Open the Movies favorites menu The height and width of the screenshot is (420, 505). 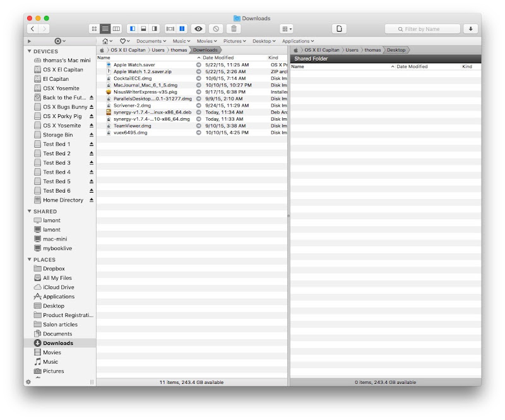point(207,41)
